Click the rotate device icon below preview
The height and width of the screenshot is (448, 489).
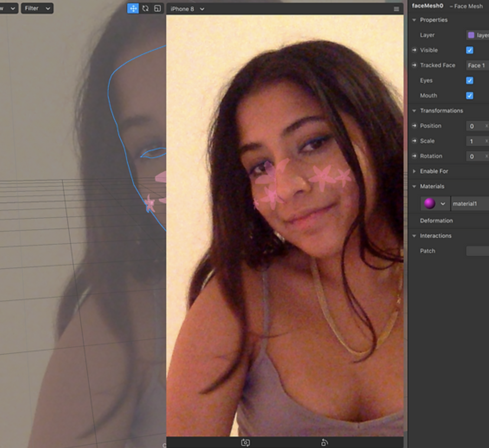pos(324,442)
